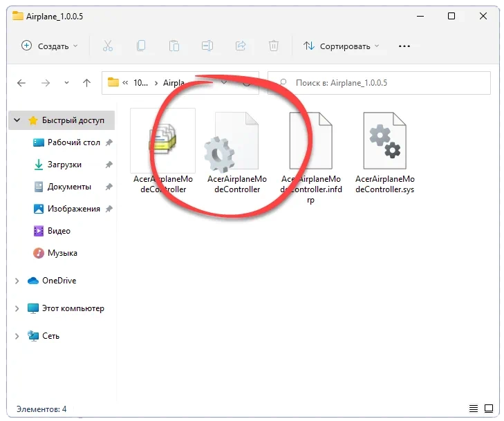
Task: Expand the OneDrive tree node
Action: pos(17,281)
